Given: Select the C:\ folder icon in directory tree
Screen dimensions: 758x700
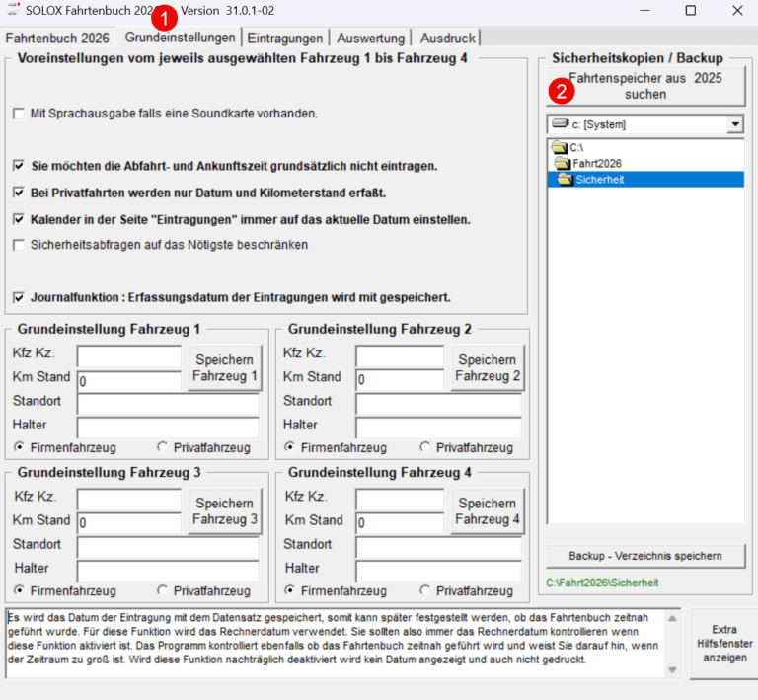Looking at the screenshot, I should tap(560, 147).
